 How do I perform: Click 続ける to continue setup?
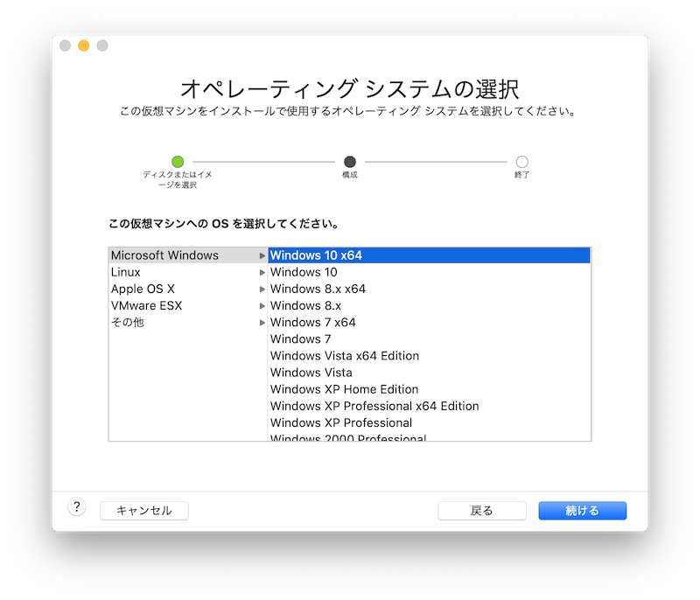(x=582, y=510)
